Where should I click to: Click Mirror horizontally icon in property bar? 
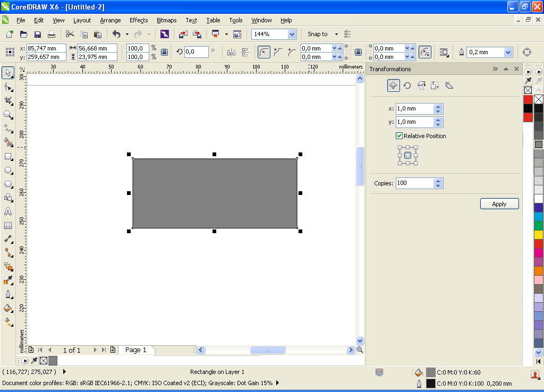[231, 53]
